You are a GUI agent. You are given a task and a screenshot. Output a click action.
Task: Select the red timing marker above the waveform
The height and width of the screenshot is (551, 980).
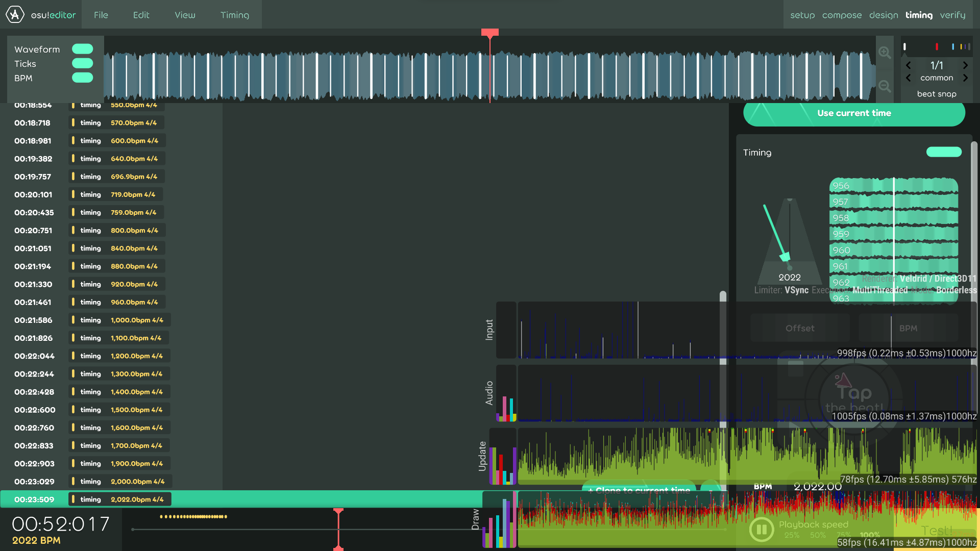pos(489,32)
